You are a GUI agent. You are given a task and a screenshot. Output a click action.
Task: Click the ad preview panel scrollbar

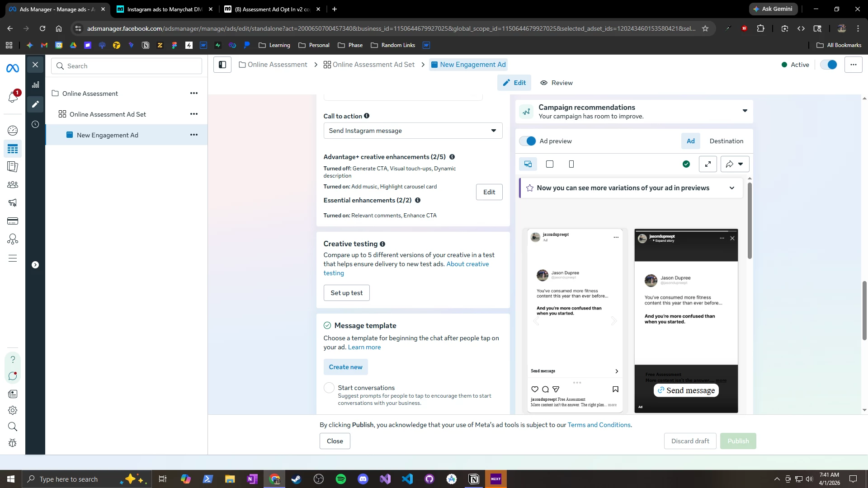[750, 221]
